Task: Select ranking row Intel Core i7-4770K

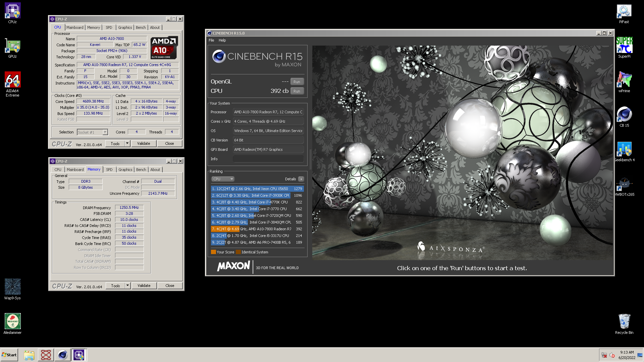Action: pos(257,202)
